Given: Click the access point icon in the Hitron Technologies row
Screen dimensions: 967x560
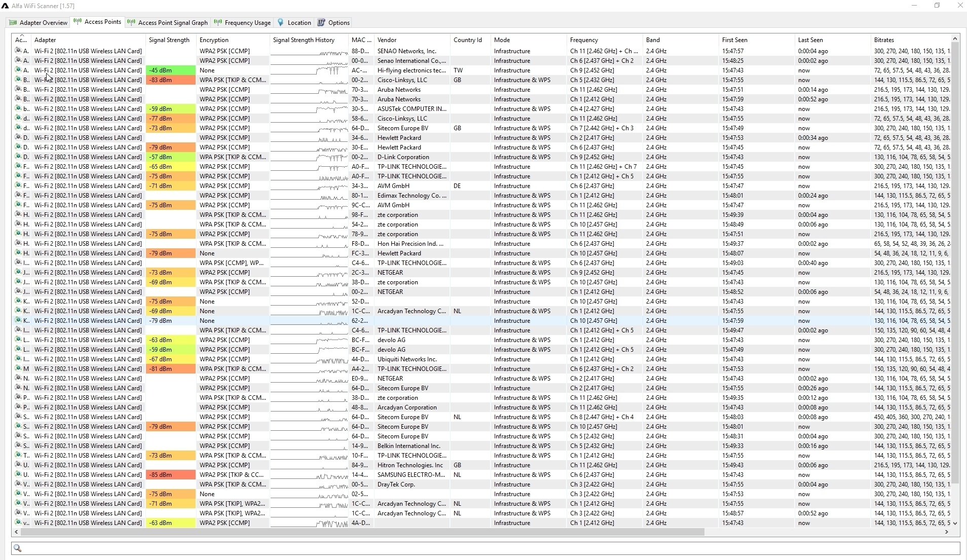Looking at the screenshot, I should pos(18,465).
